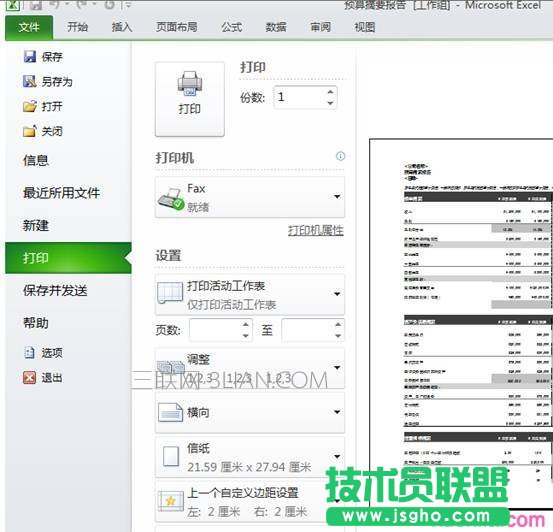The image size is (553, 532).
Task: Switch to the Insert ribbon tab
Action: (122, 27)
